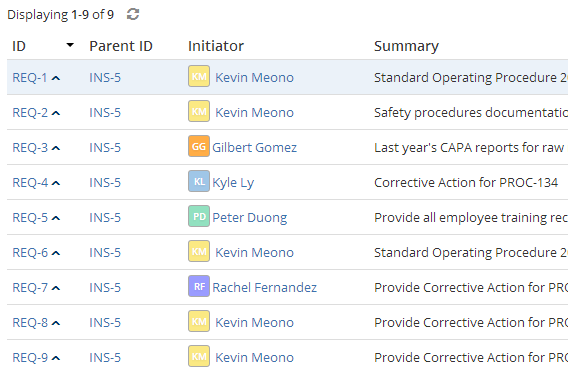Screen dimensions: 568x377
Task: Click the Initiator column header
Action: (x=216, y=46)
